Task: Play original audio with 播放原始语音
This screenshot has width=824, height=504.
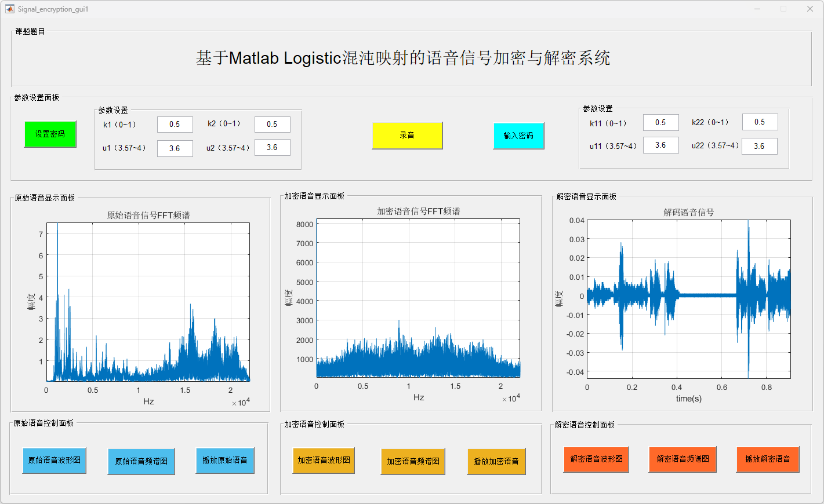Action: [225, 461]
